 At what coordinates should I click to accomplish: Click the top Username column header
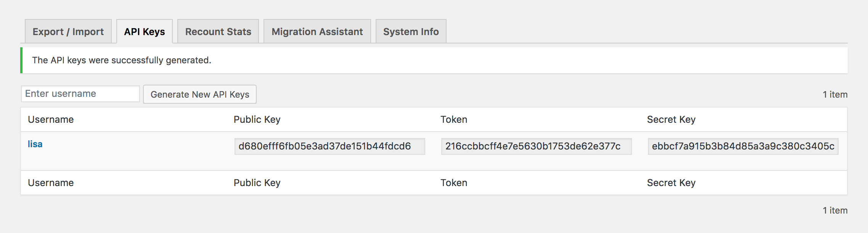click(x=51, y=119)
